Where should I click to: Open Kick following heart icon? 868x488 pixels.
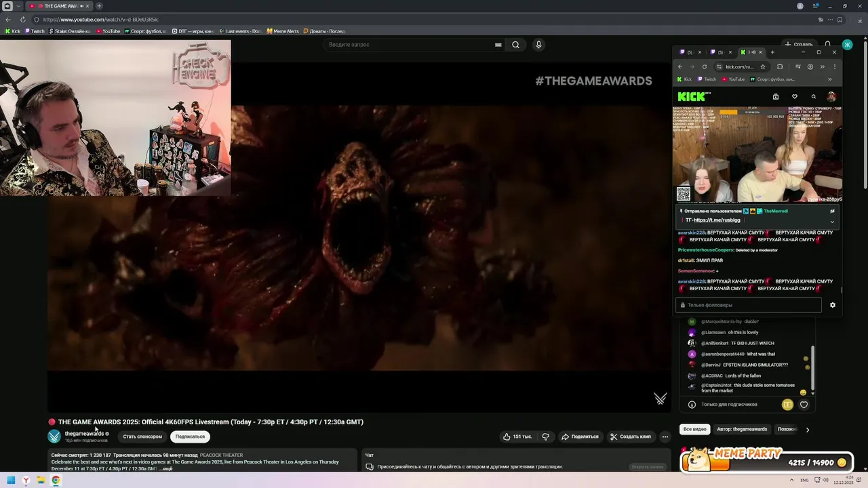point(795,97)
